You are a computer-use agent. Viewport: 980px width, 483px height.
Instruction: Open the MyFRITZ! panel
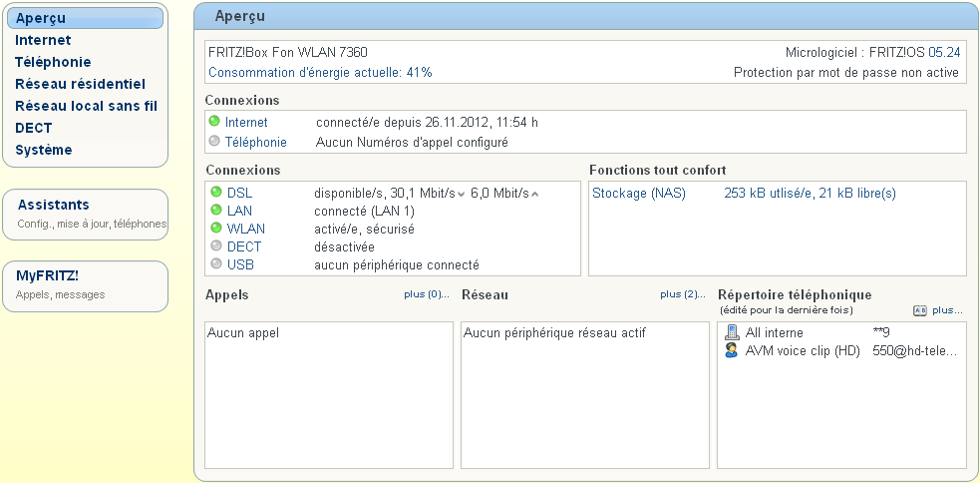[x=85, y=286]
